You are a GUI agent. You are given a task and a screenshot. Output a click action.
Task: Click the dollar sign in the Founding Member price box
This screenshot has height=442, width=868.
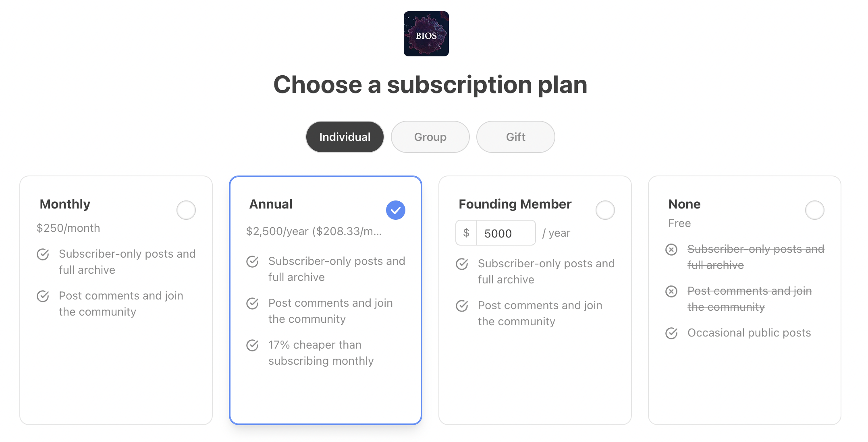[x=466, y=233]
